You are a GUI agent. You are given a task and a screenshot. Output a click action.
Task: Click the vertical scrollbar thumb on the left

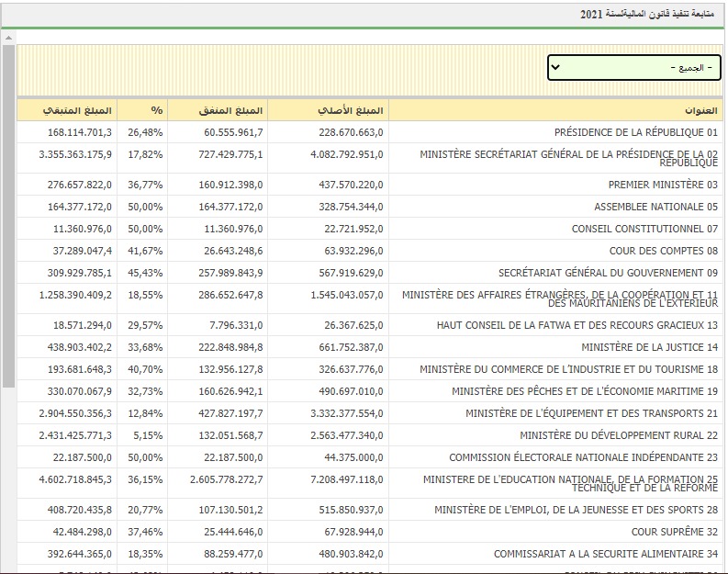[x=8, y=216]
